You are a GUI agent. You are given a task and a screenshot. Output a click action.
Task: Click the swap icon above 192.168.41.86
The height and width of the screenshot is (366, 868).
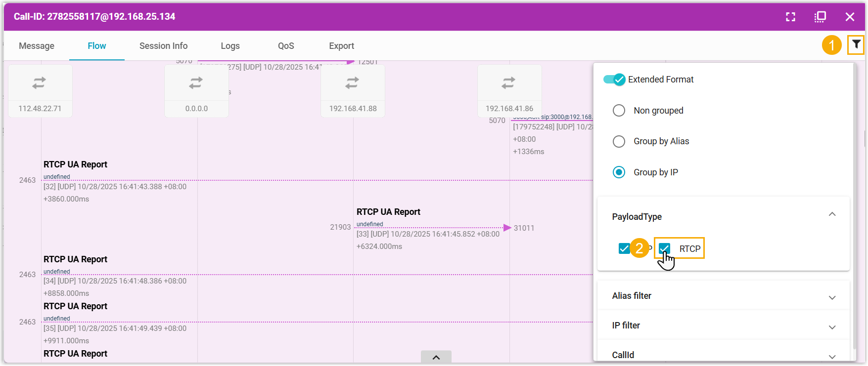508,83
